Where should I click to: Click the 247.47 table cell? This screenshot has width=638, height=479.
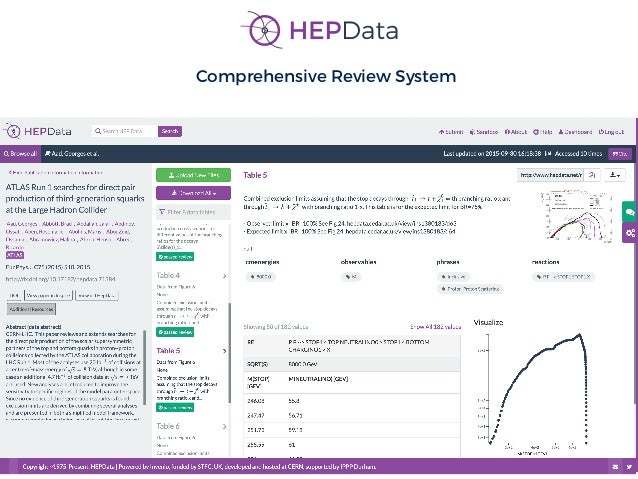point(256,416)
